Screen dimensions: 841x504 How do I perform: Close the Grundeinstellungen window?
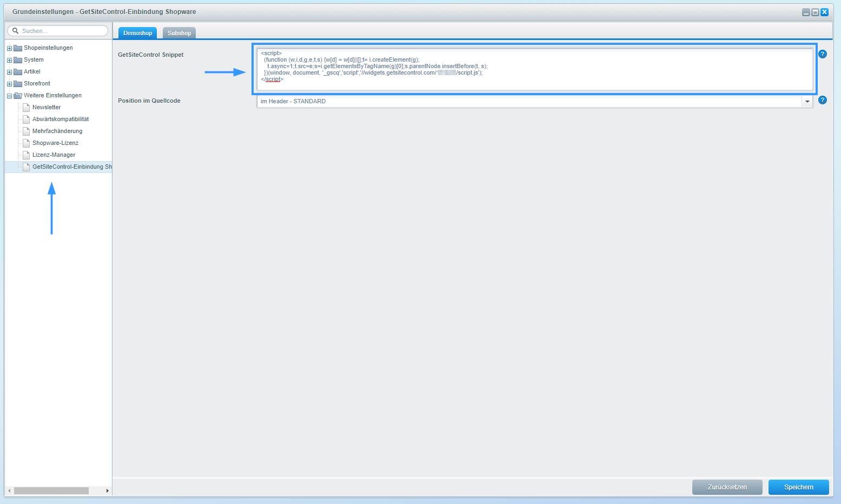[x=824, y=12]
